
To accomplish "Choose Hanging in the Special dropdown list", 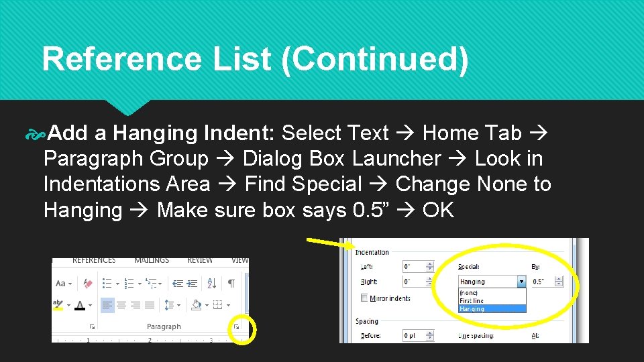I will [x=492, y=308].
